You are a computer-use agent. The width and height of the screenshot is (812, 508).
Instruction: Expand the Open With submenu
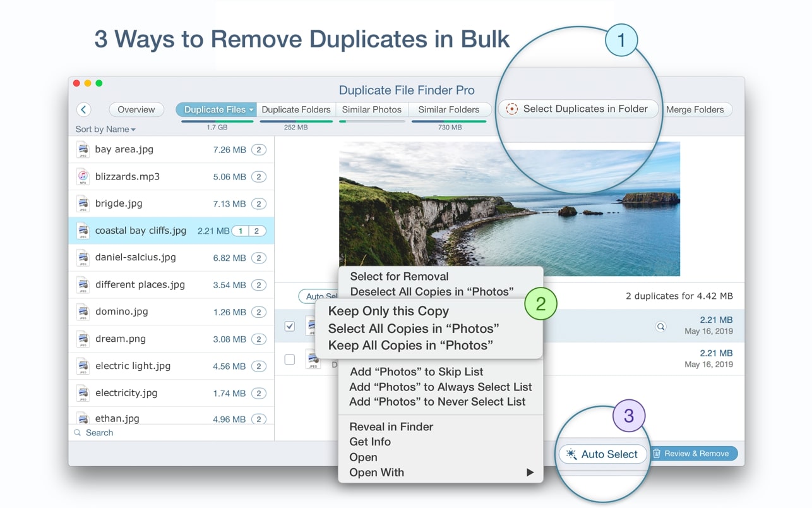pyautogui.click(x=529, y=473)
